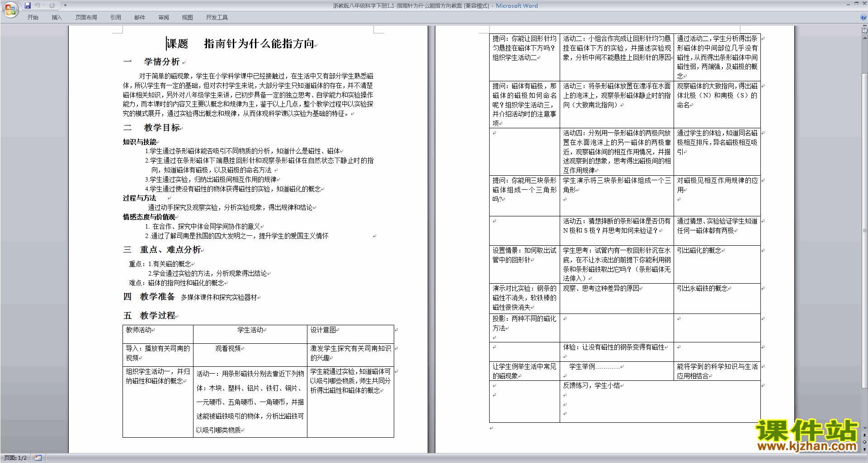Open Microsoft Word Help icon
Viewport: 868px width, 463px height.
(863, 17)
